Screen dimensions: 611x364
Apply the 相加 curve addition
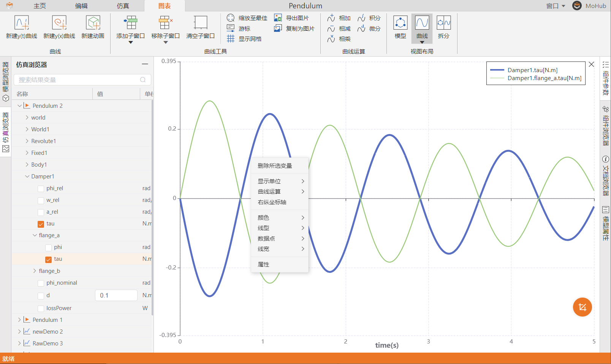339,18
